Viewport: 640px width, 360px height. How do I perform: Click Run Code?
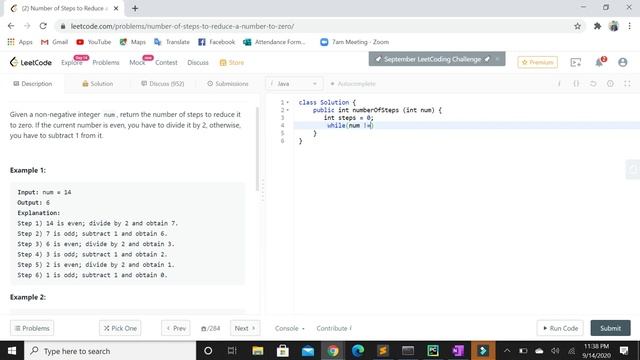click(560, 328)
